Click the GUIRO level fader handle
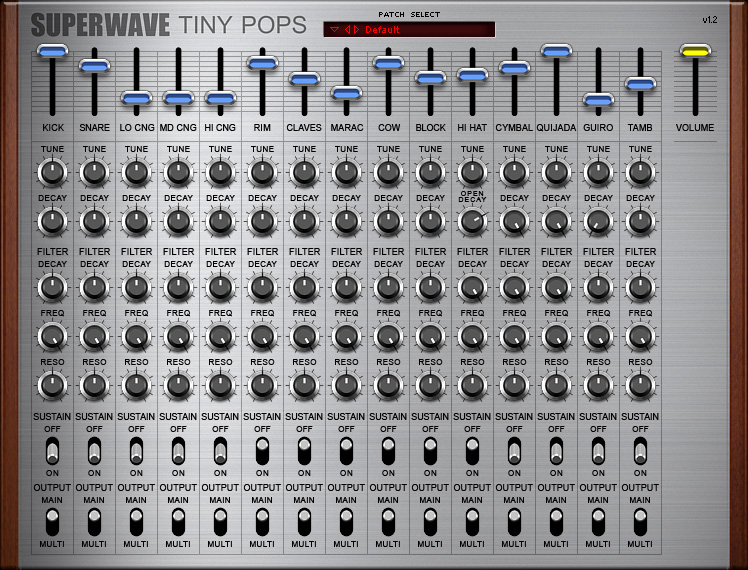 (x=598, y=100)
